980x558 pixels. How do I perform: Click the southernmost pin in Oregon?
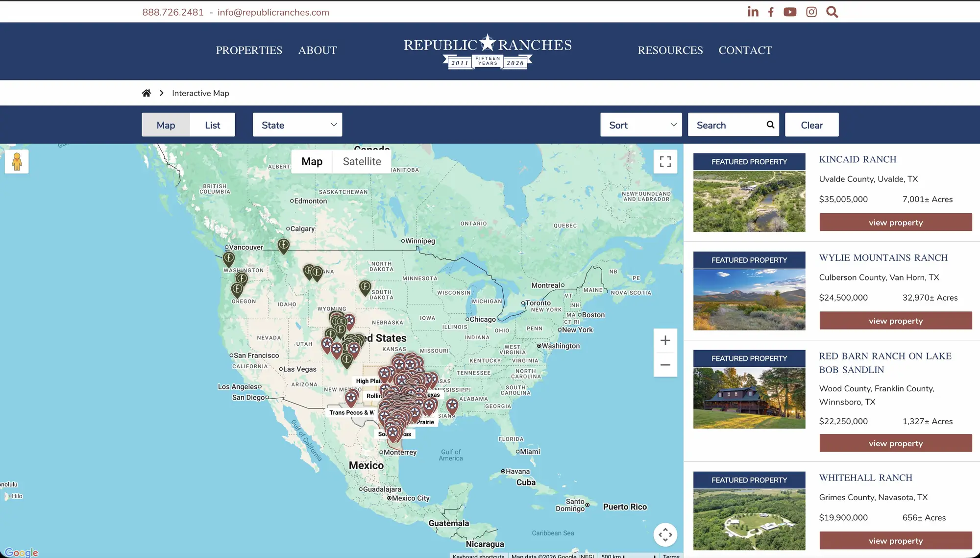[237, 290]
